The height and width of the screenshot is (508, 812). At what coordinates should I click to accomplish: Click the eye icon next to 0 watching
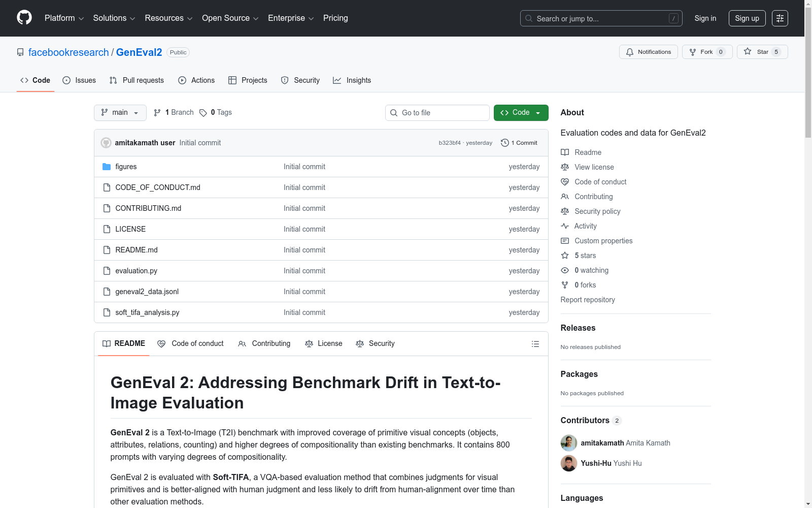pyautogui.click(x=565, y=270)
